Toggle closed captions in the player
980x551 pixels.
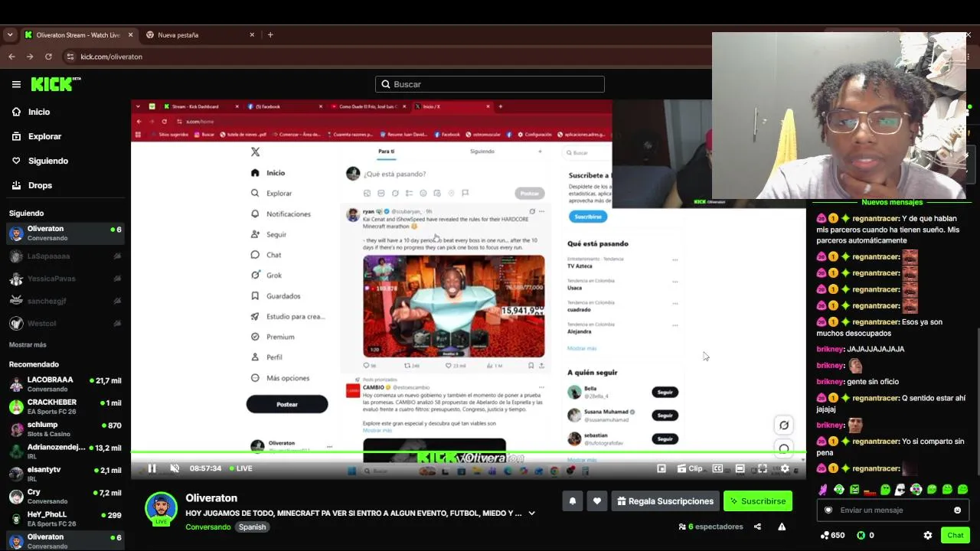[x=717, y=468]
